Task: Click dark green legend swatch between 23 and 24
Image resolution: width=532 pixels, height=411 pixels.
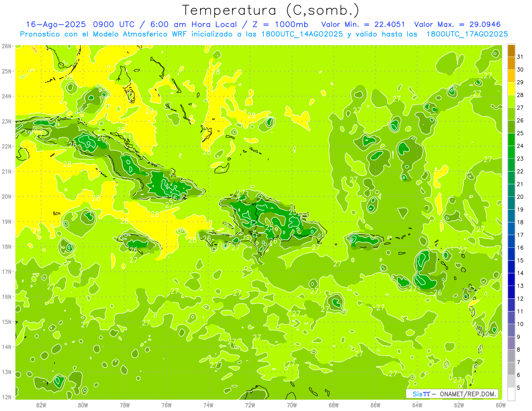Action: coord(511,152)
